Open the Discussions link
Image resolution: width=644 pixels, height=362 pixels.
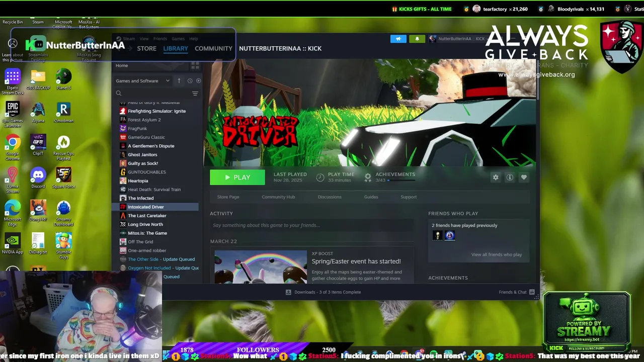[330, 197]
